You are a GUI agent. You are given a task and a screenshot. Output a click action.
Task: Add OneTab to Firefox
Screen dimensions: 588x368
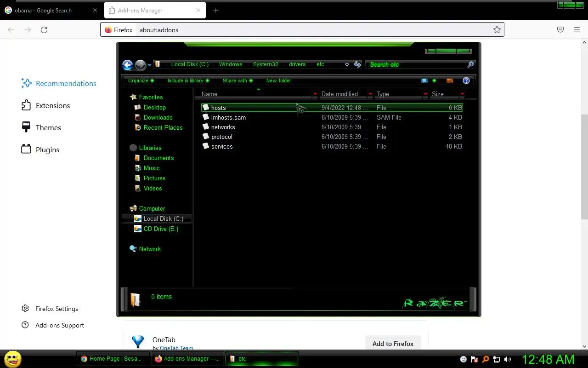pos(393,344)
